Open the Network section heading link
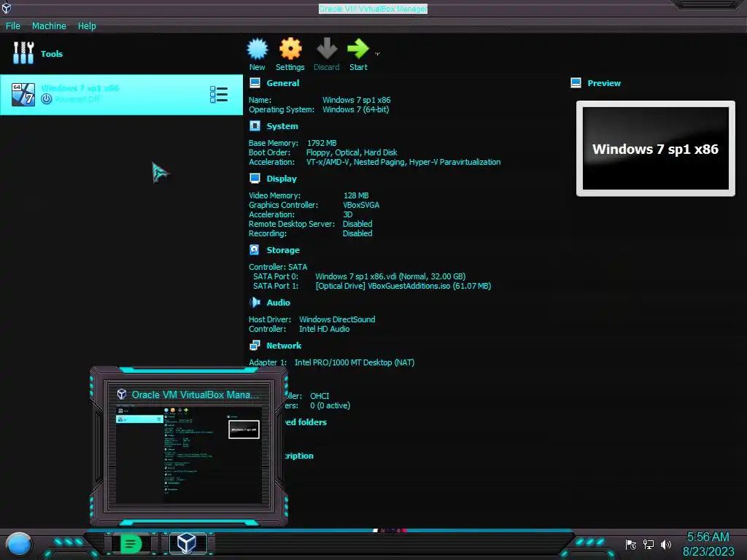This screenshot has width=747, height=560. pos(284,346)
